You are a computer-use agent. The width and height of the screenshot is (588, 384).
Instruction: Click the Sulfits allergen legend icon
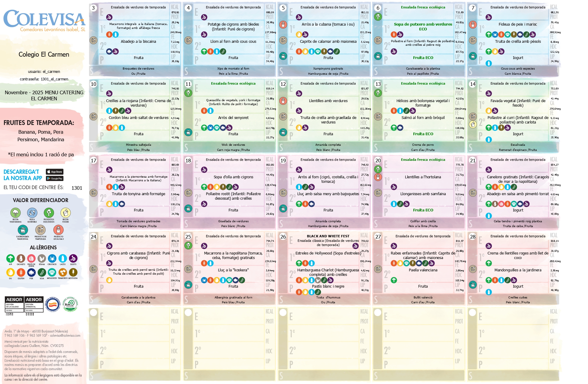(73, 258)
